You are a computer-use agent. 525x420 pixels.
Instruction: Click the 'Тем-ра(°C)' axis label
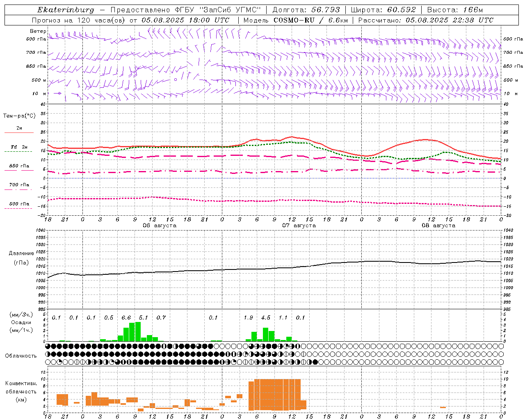19,116
